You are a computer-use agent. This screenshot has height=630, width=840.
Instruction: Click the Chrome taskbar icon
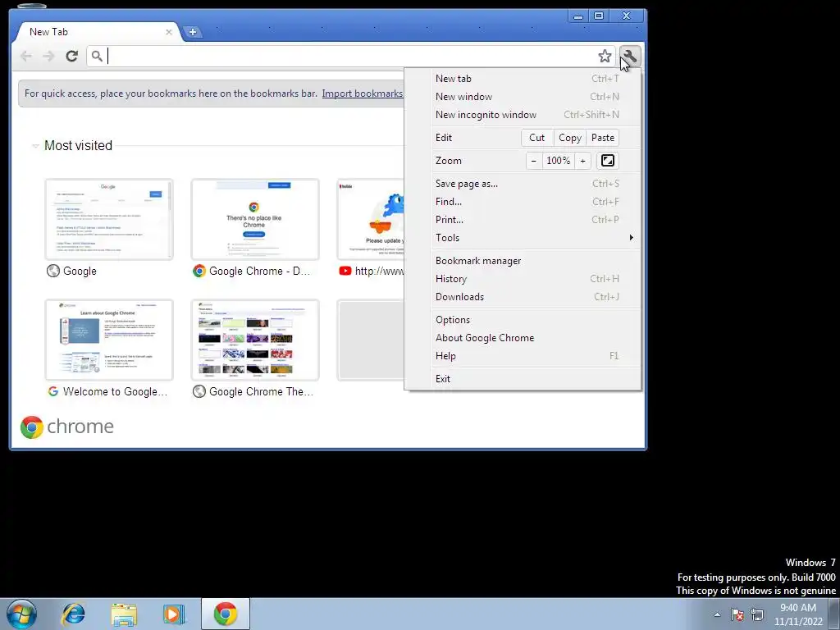coord(226,614)
